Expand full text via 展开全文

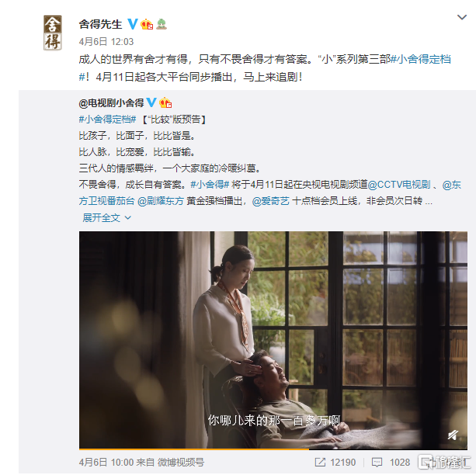[102, 217]
